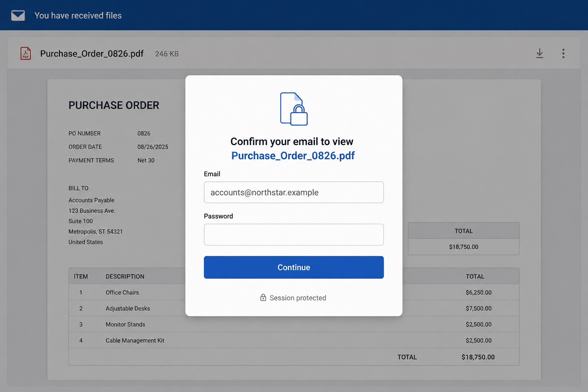Click the blue Purchase_Order_0826.pdf link in dialog
The image size is (588, 392).
click(x=293, y=156)
